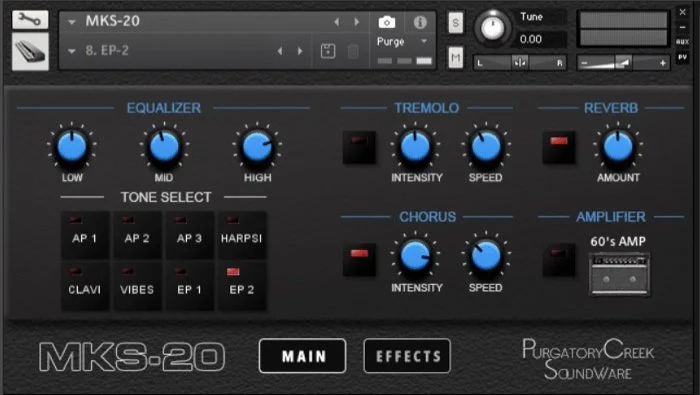This screenshot has width=700, height=395.
Task: Select the AP 2 tone
Action: coord(137,235)
